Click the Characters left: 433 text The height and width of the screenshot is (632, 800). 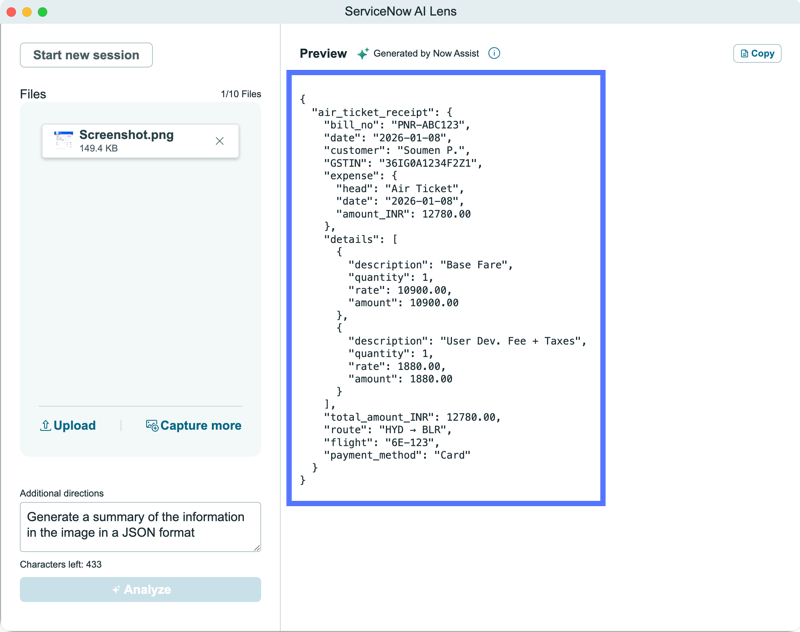click(x=61, y=564)
